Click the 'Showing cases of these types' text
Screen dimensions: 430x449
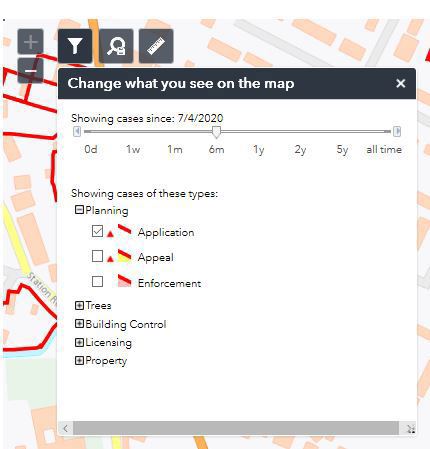point(144,194)
